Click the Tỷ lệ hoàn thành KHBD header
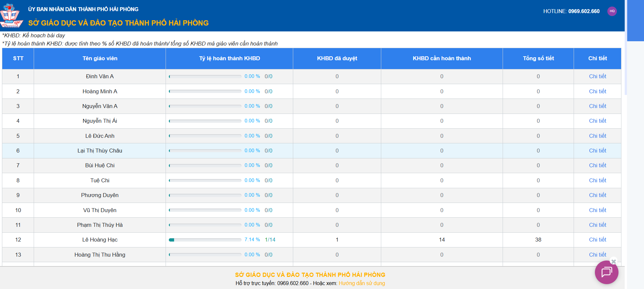This screenshot has width=644, height=289. click(x=229, y=58)
